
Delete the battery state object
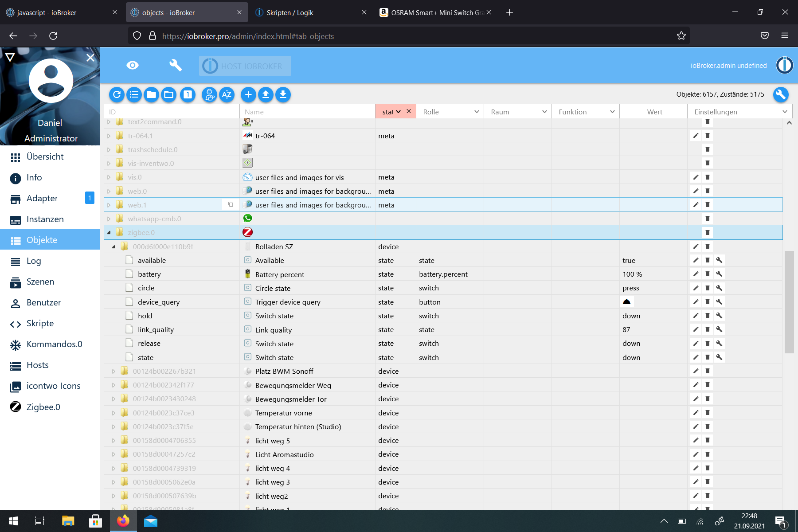[x=708, y=274]
